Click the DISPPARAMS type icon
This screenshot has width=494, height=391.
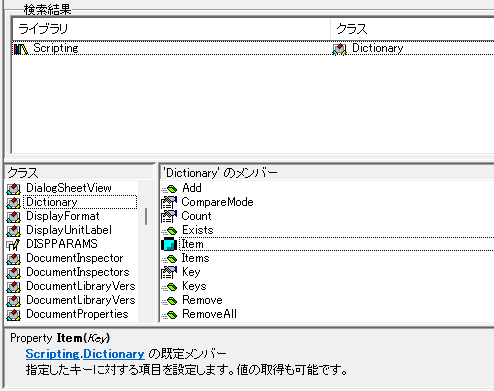[14, 245]
